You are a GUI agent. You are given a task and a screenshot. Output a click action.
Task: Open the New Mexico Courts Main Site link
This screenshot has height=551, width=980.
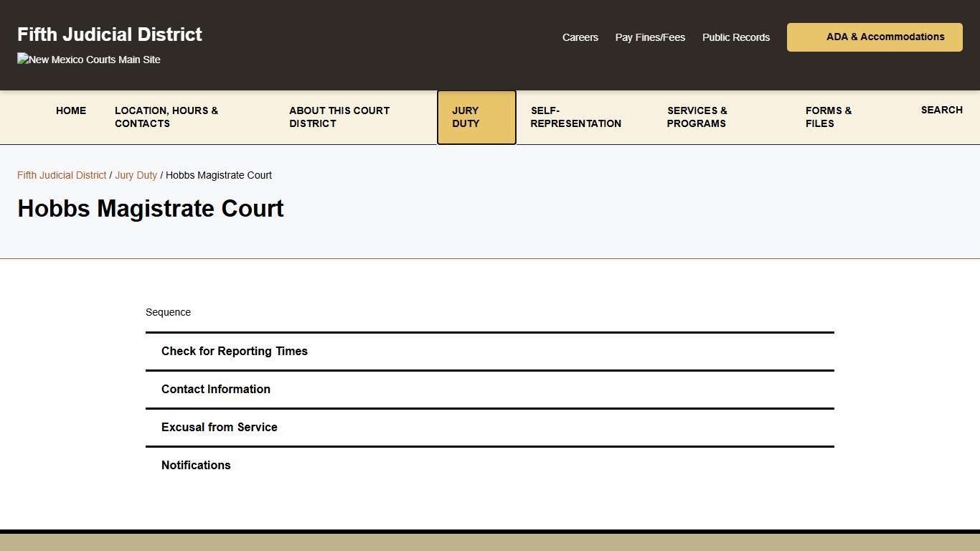coord(88,60)
